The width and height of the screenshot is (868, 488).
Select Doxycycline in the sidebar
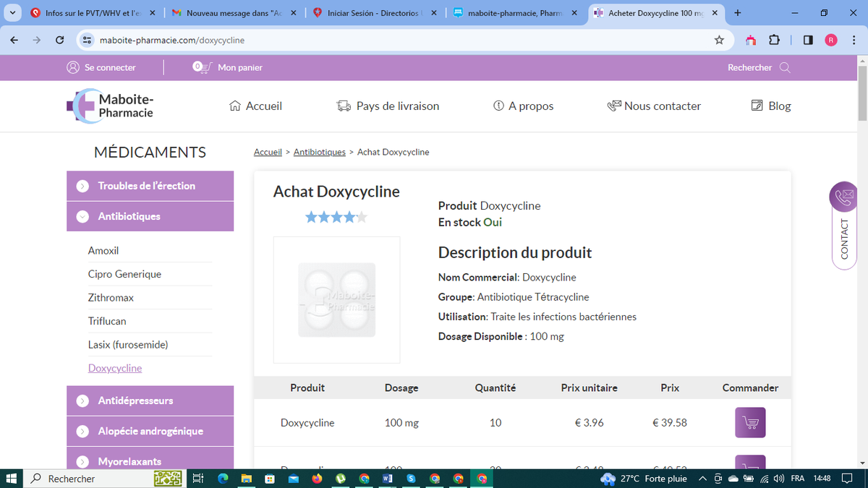pos(115,368)
